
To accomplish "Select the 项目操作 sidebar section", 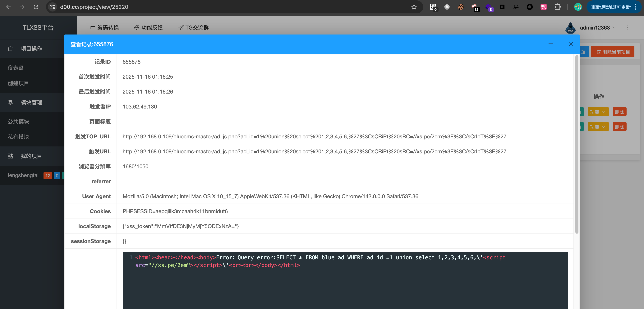I will [31, 48].
